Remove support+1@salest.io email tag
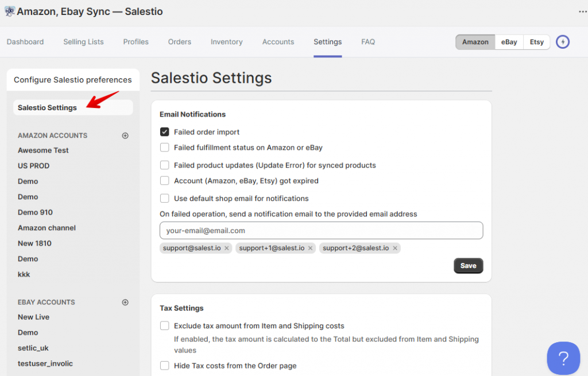The image size is (588, 376). [310, 248]
